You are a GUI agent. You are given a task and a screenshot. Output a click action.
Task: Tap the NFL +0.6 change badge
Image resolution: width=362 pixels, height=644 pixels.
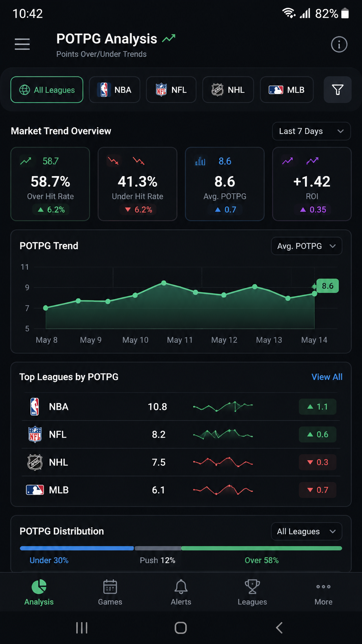click(x=317, y=434)
